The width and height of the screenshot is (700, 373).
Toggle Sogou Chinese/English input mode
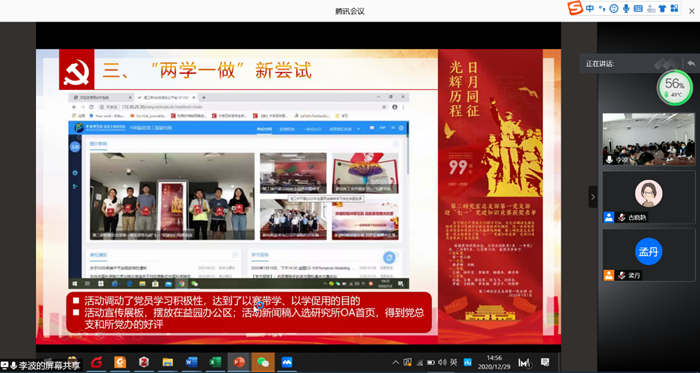pos(590,8)
